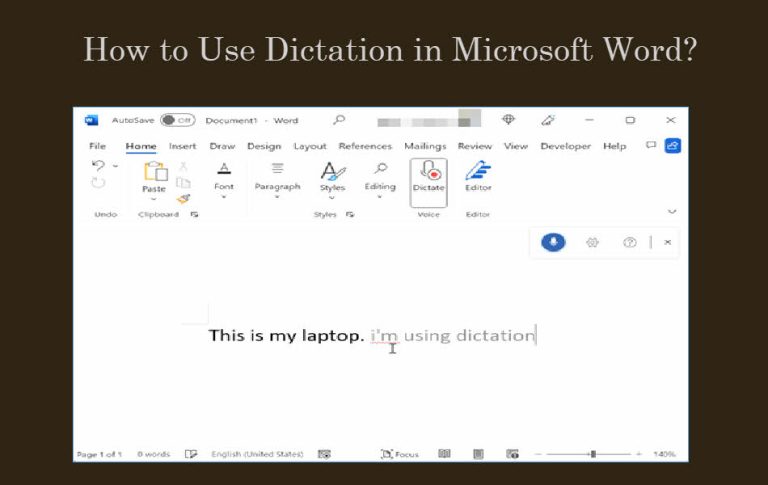
Task: Switch to Read Mode view icon
Action: point(444,454)
